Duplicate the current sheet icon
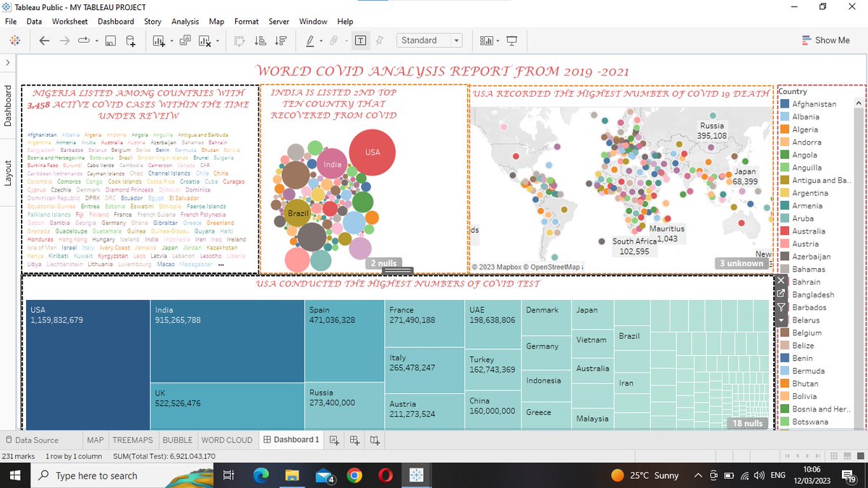Screen dimensions: 868x488 coord(184,40)
